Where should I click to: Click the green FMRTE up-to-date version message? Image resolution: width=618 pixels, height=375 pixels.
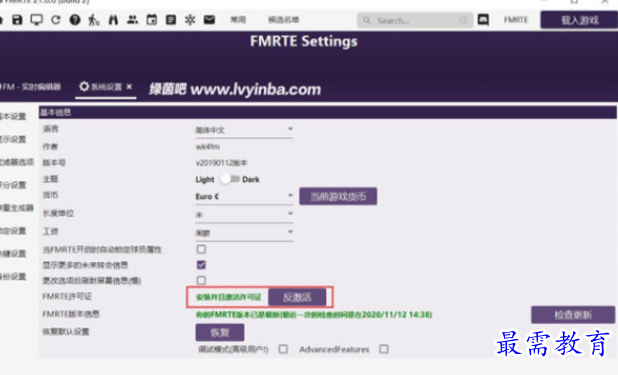pos(314,314)
